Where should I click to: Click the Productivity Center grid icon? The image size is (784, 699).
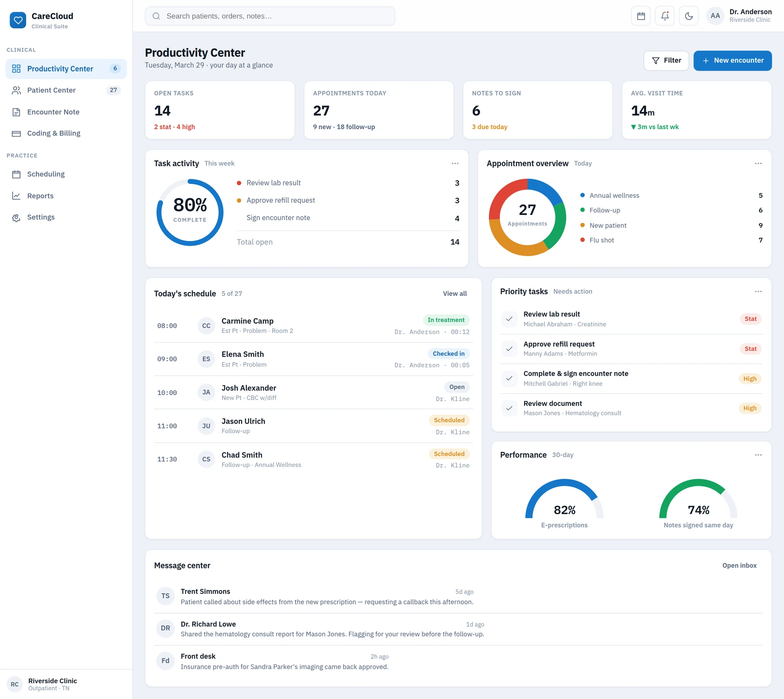pos(16,69)
